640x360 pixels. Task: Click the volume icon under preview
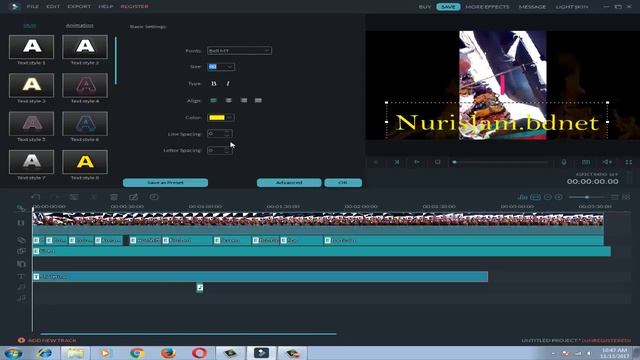tap(607, 162)
